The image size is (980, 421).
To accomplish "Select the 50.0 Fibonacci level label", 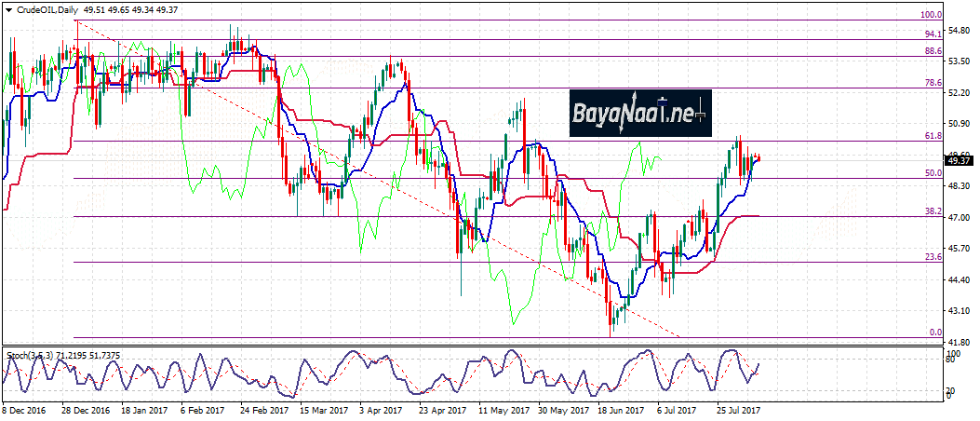I will tap(933, 173).
